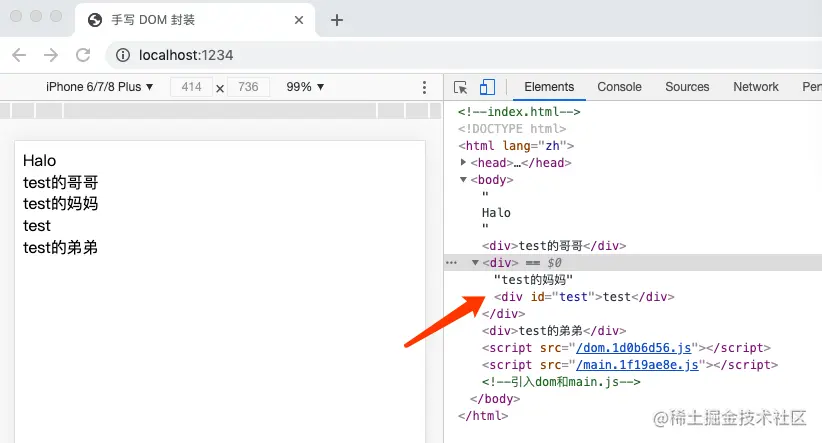Select the div id="test" element row
The image size is (822, 443).
tap(583, 297)
